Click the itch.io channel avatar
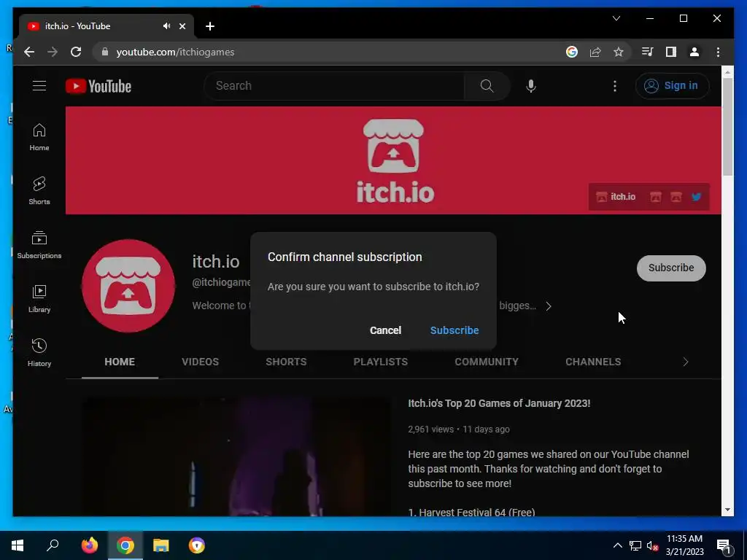747x560 pixels. coord(128,286)
